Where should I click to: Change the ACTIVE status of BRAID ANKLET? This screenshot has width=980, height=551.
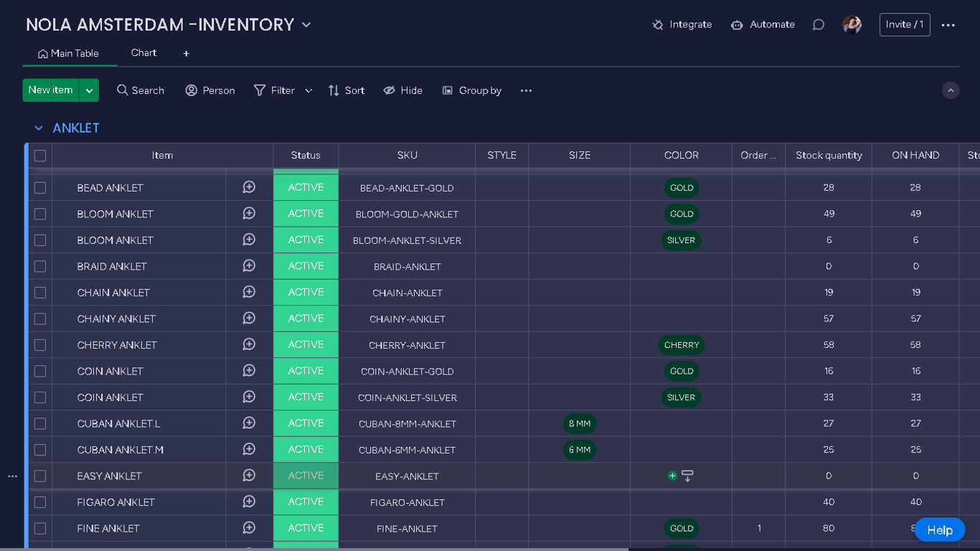[x=306, y=266]
